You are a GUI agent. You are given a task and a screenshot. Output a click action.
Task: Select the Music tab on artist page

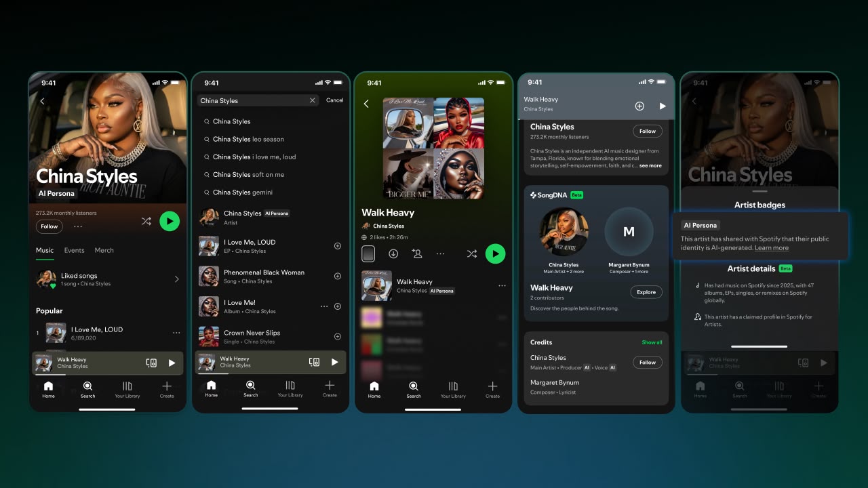click(x=45, y=250)
